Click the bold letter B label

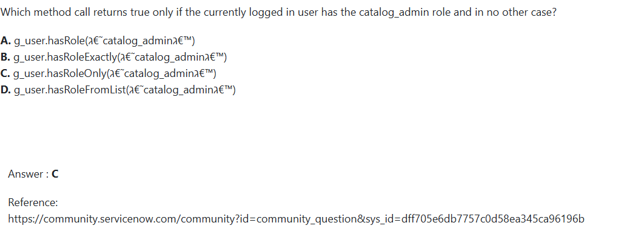coord(5,57)
